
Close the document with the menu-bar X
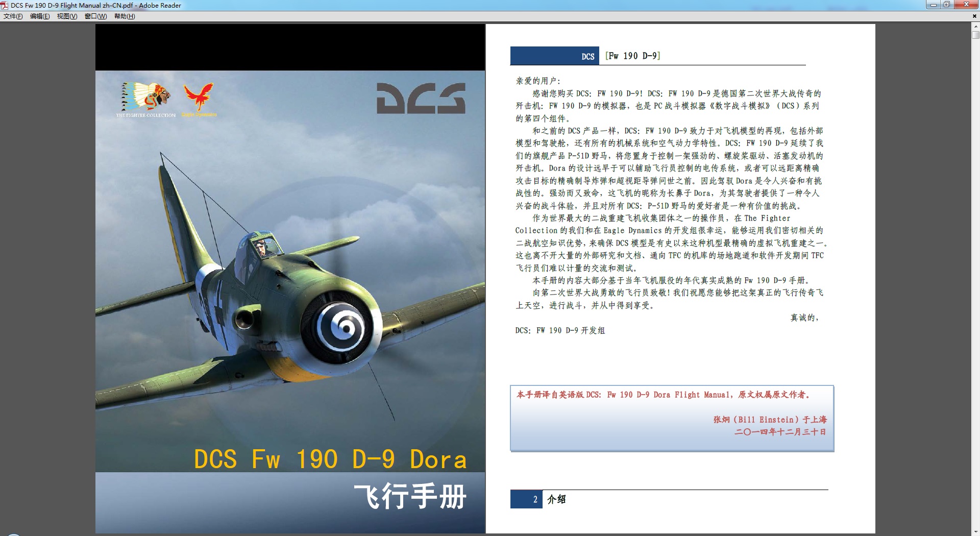(x=974, y=16)
